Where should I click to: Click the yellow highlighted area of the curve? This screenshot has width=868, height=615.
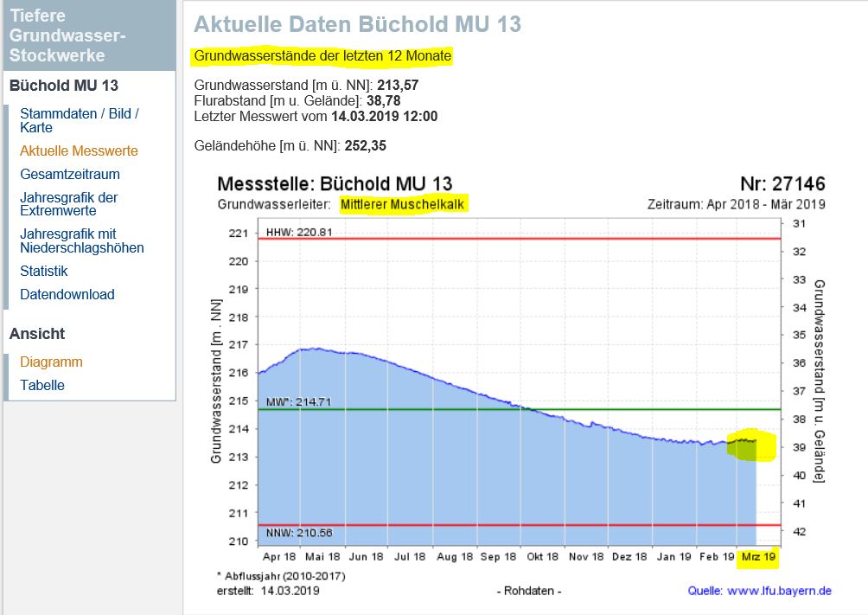pyautogui.click(x=744, y=445)
